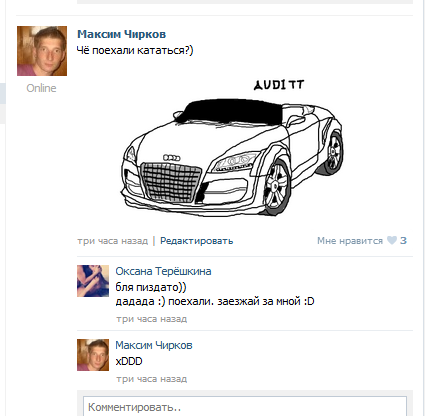The height and width of the screenshot is (416, 441).
Task: Click the like count number 3
Action: click(403, 240)
